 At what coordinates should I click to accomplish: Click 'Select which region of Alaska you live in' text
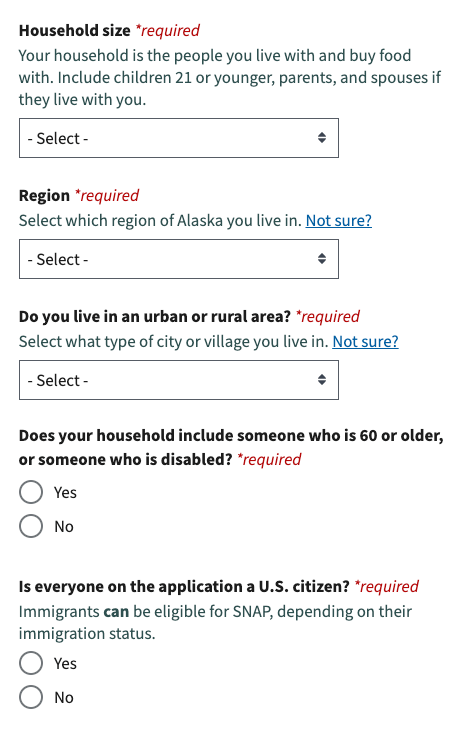[x=160, y=220]
